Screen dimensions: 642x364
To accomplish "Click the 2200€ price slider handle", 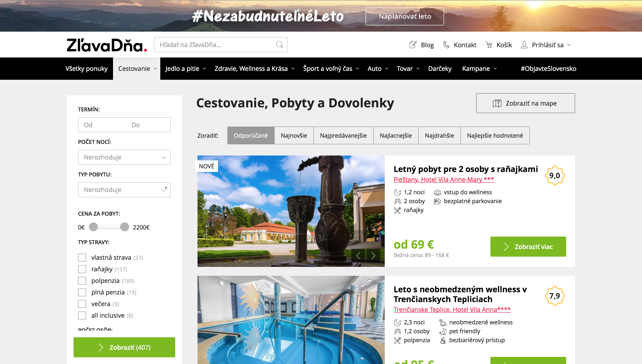I will click(124, 227).
